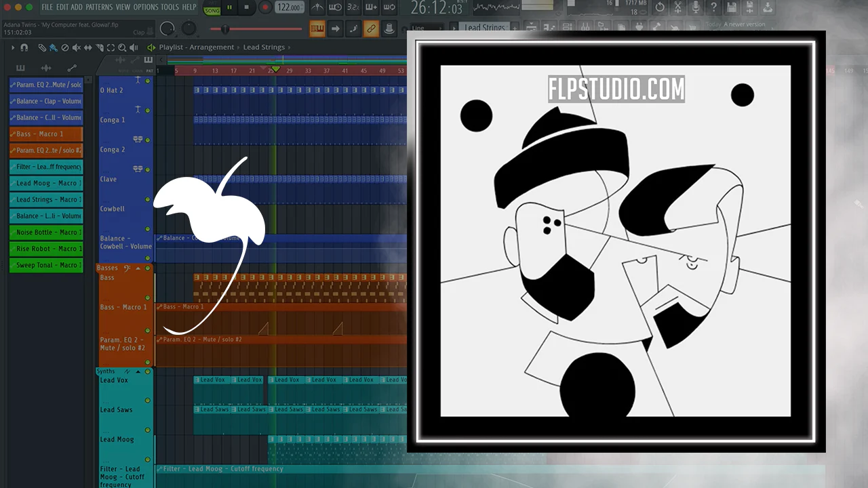868x488 pixels.
Task: Collapse the Synths track group
Action: click(x=138, y=371)
